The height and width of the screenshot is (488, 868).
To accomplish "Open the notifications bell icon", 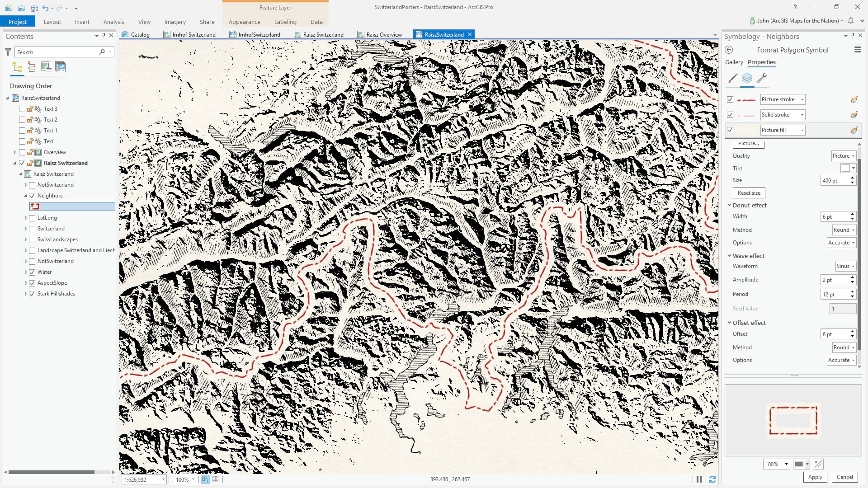I will pos(851,21).
